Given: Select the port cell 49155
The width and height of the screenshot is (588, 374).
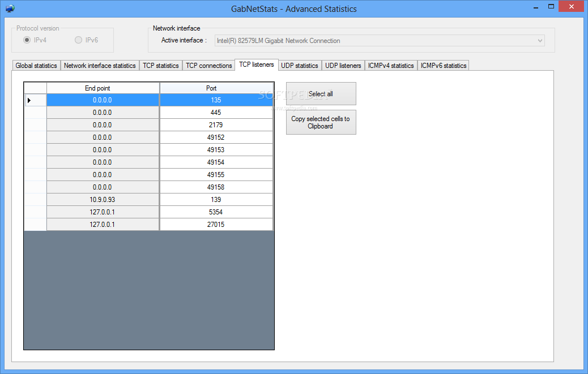Looking at the screenshot, I should pos(216,175).
